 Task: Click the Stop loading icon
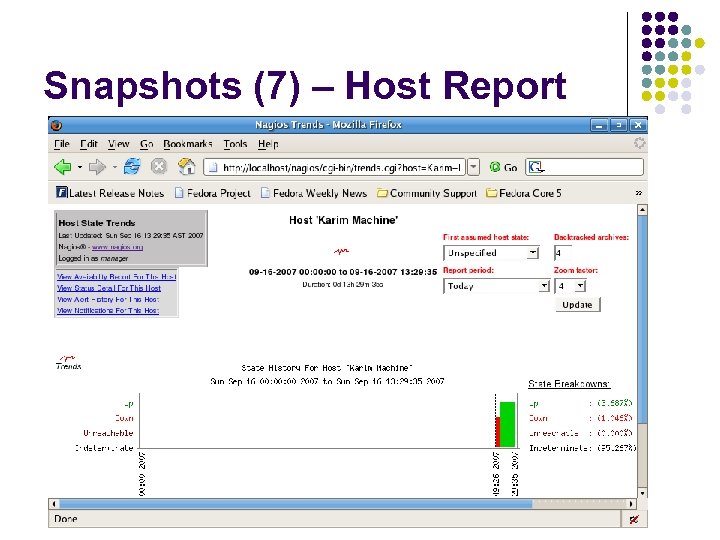coord(159,166)
